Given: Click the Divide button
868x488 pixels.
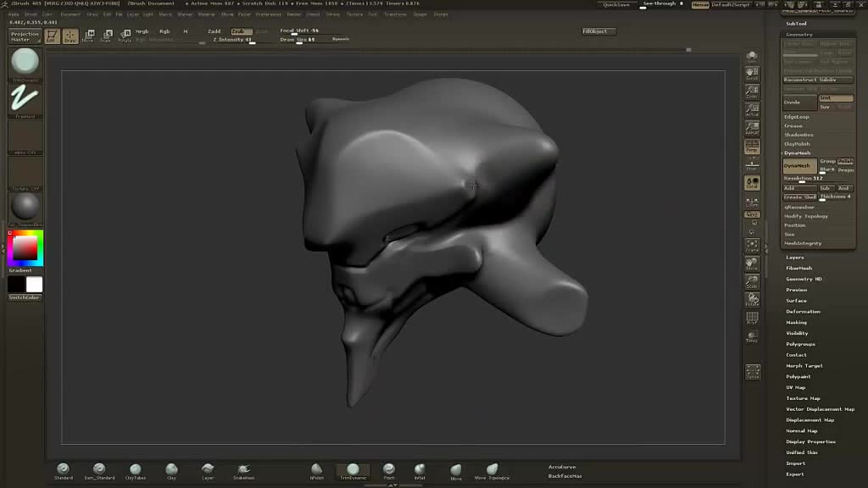Looking at the screenshot, I should (x=799, y=103).
